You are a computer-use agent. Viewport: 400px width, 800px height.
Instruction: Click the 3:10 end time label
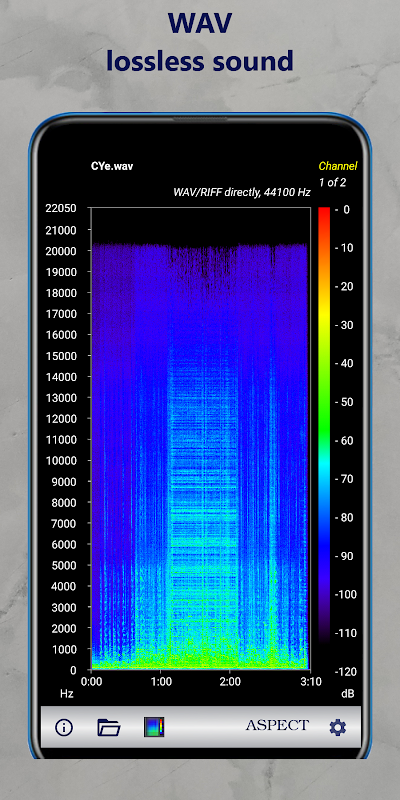(x=312, y=682)
